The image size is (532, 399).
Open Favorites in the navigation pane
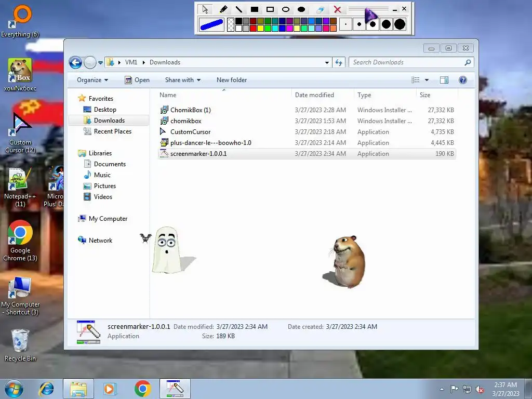[101, 99]
